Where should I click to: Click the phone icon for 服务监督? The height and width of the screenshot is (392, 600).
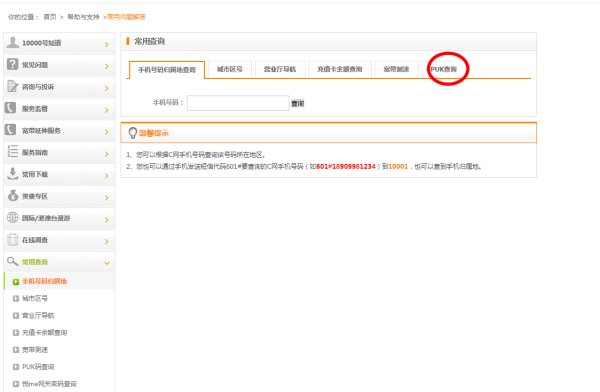tap(11, 108)
